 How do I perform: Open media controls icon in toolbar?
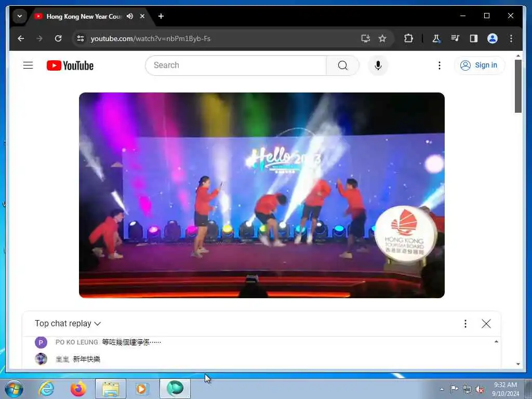coord(455,38)
